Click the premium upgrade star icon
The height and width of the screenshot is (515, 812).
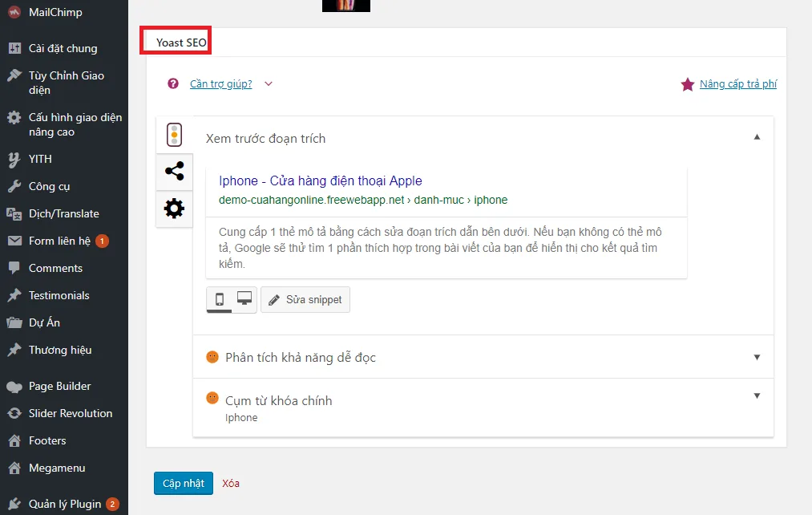pos(687,84)
